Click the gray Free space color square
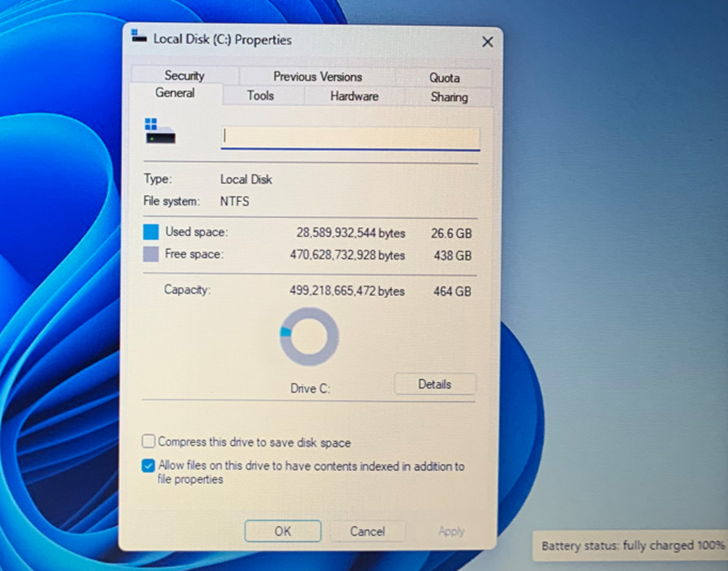The height and width of the screenshot is (571, 728). click(151, 254)
